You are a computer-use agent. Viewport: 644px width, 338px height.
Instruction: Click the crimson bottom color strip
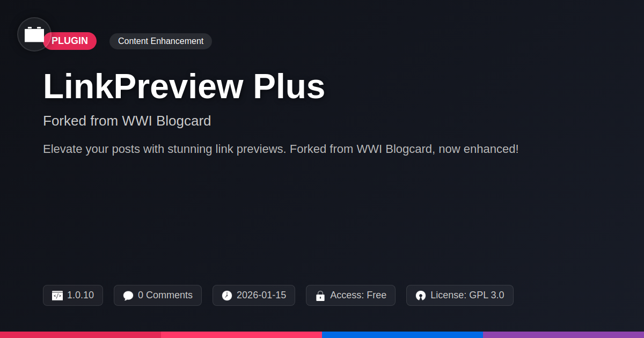(80, 335)
